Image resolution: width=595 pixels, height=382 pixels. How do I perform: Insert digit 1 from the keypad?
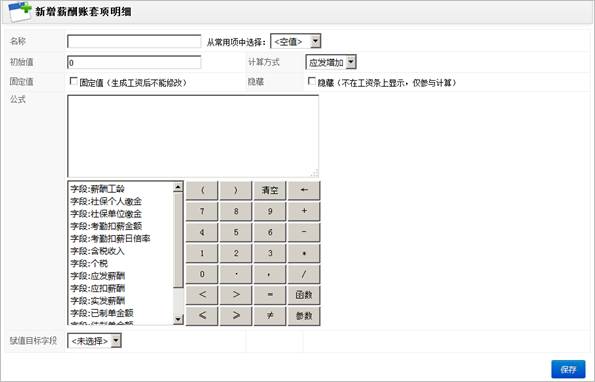click(202, 253)
